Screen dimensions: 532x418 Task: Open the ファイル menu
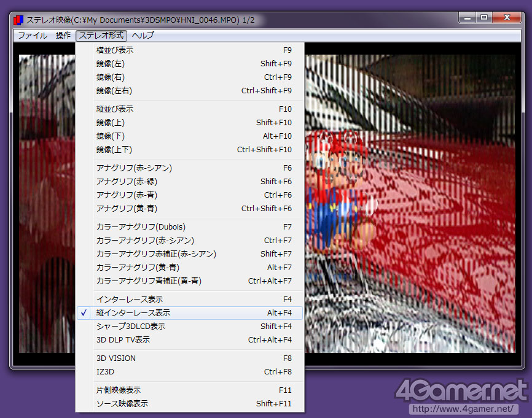33,35
